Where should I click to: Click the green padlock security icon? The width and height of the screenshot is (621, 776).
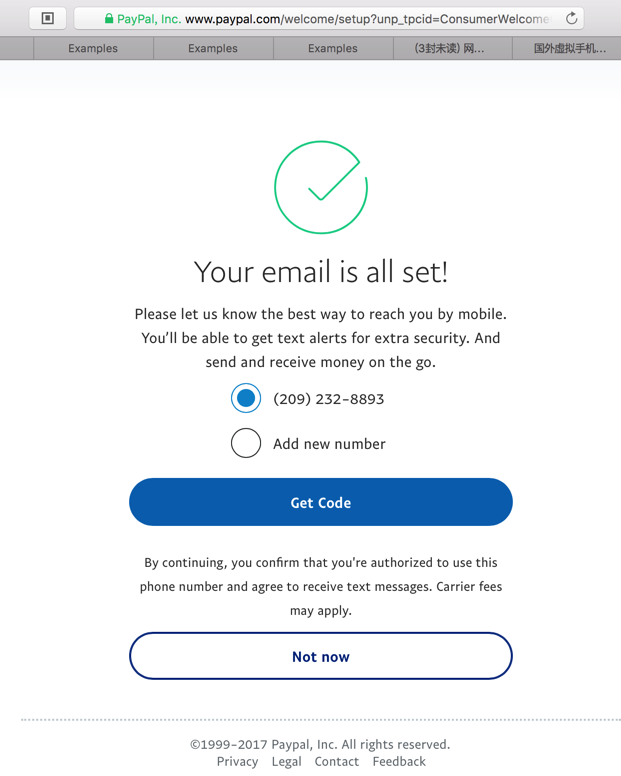coord(109,19)
